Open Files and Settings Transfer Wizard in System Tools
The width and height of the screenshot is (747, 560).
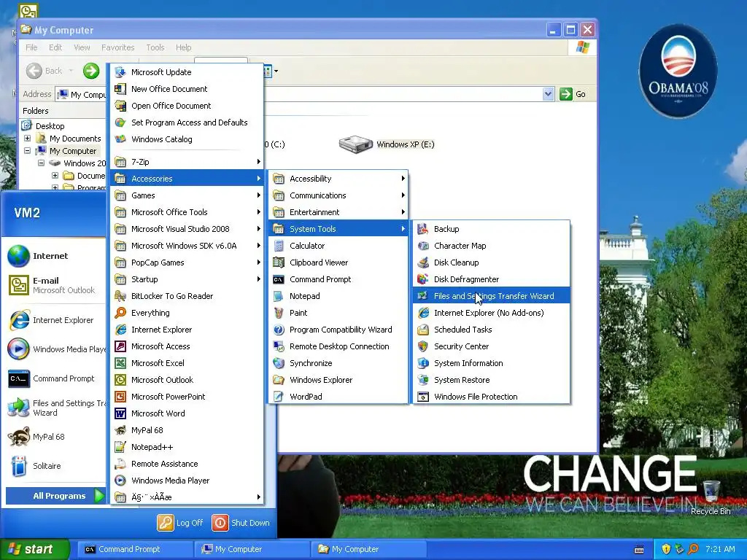coord(491,296)
